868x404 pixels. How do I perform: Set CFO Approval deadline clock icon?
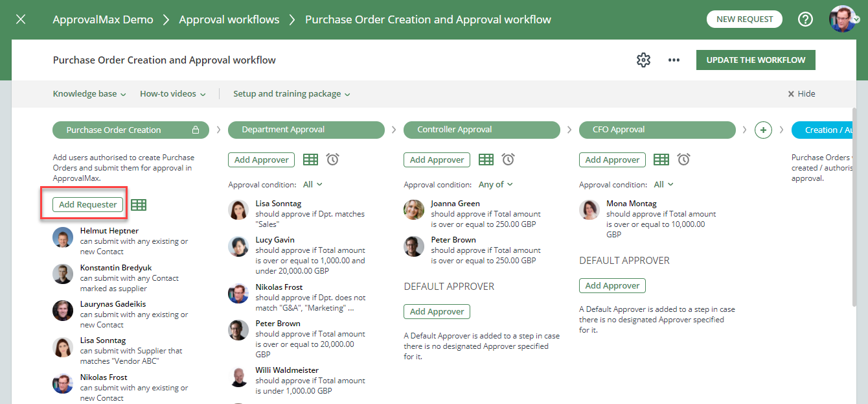point(683,160)
